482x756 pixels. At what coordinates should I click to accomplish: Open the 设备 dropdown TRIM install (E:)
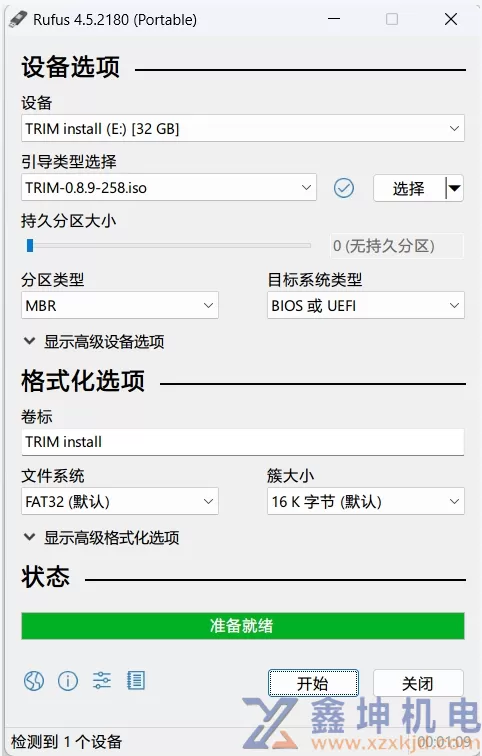[x=243, y=128]
